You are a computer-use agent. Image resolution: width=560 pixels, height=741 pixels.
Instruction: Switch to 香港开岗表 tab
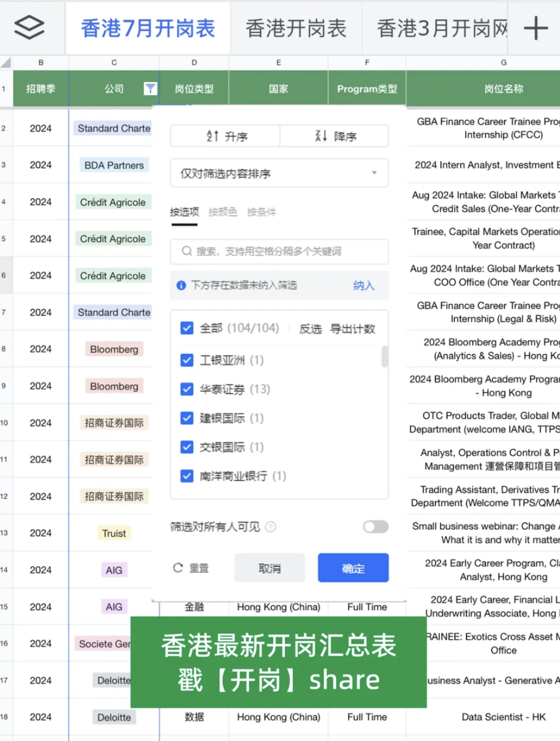click(296, 28)
